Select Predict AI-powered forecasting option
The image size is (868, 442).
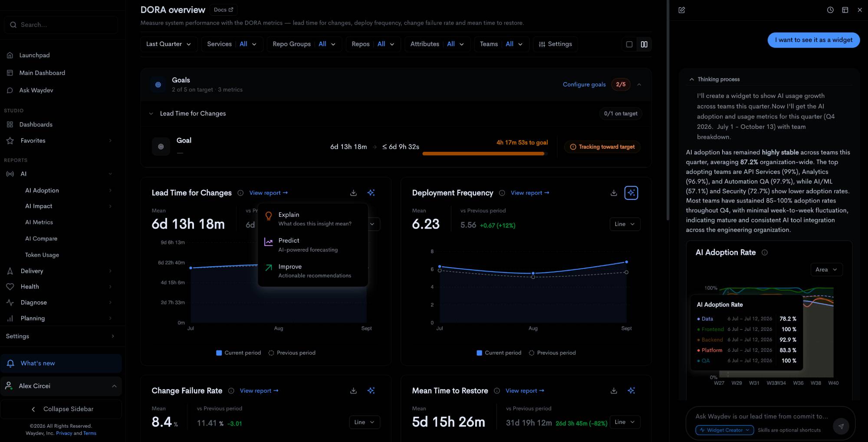coord(313,245)
